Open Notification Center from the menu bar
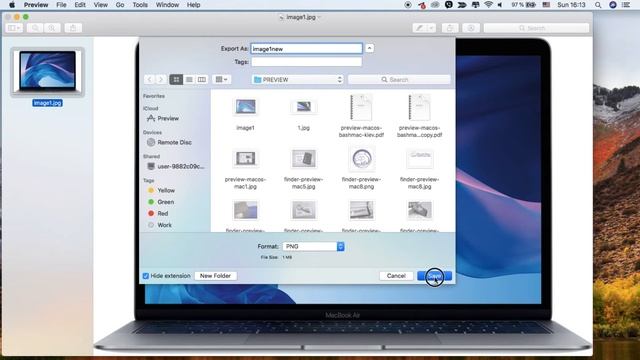The image size is (640, 360). click(626, 5)
